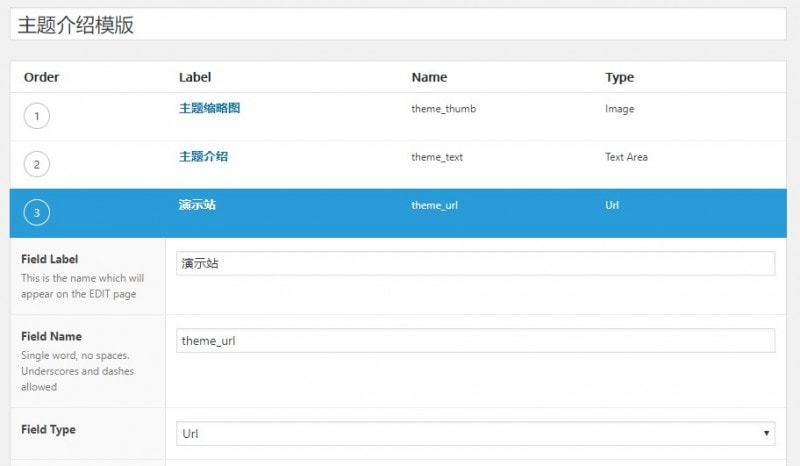Click the Field Label input containing 演示站
This screenshot has height=466, width=800.
475,263
